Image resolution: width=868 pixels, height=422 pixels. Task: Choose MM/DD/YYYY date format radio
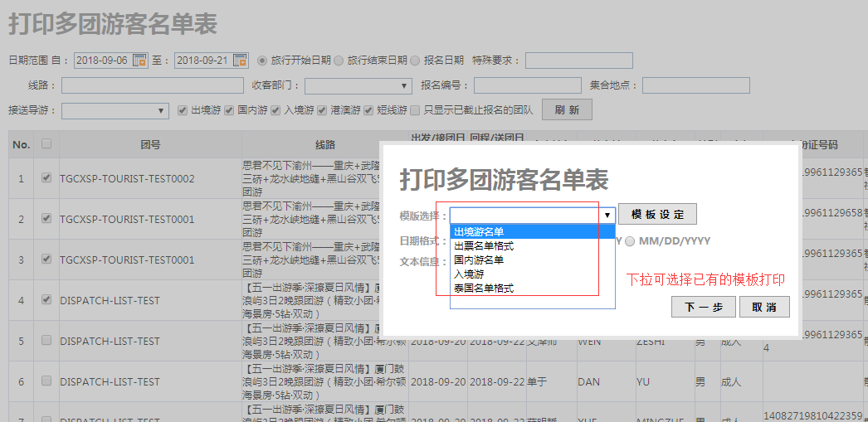631,241
